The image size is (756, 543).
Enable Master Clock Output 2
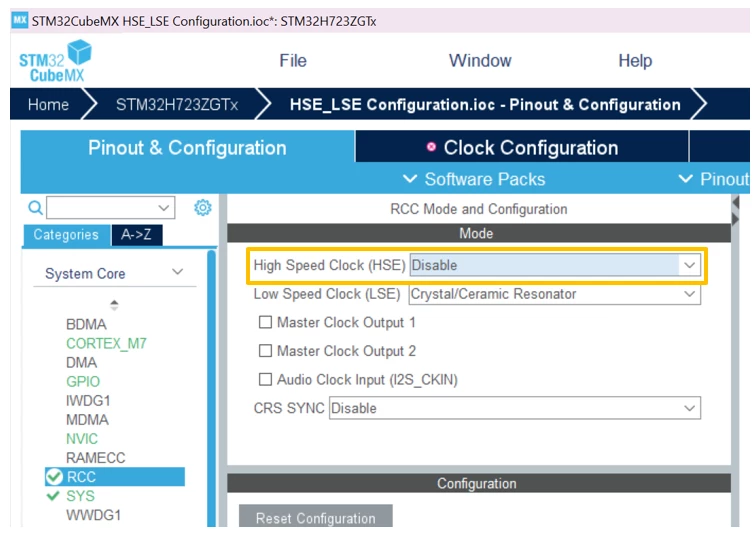coord(265,351)
